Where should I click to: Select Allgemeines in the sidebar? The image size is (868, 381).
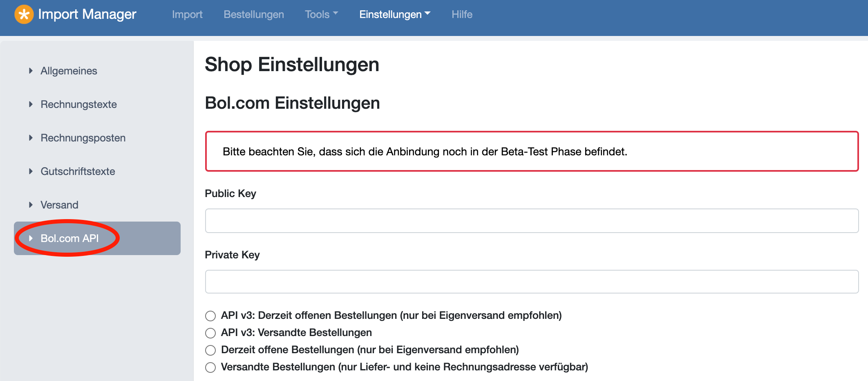pyautogui.click(x=69, y=71)
